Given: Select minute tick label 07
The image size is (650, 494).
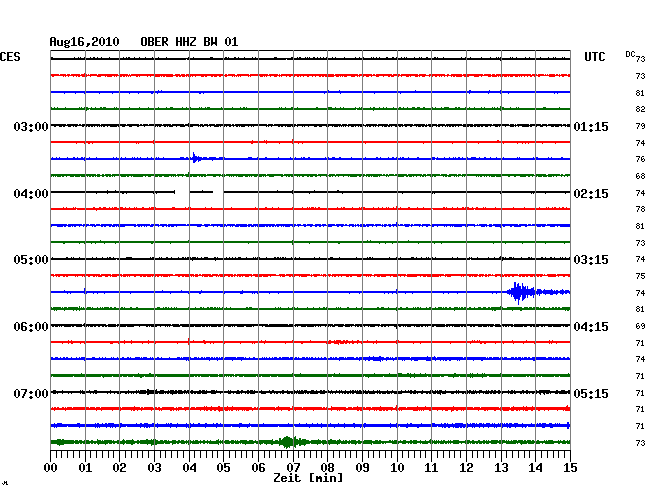Looking at the screenshot, I should pyautogui.click(x=293, y=468).
